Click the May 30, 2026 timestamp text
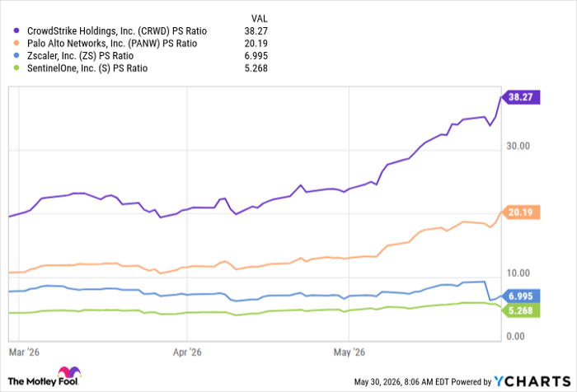The height and width of the screenshot is (392, 577). pos(401,382)
